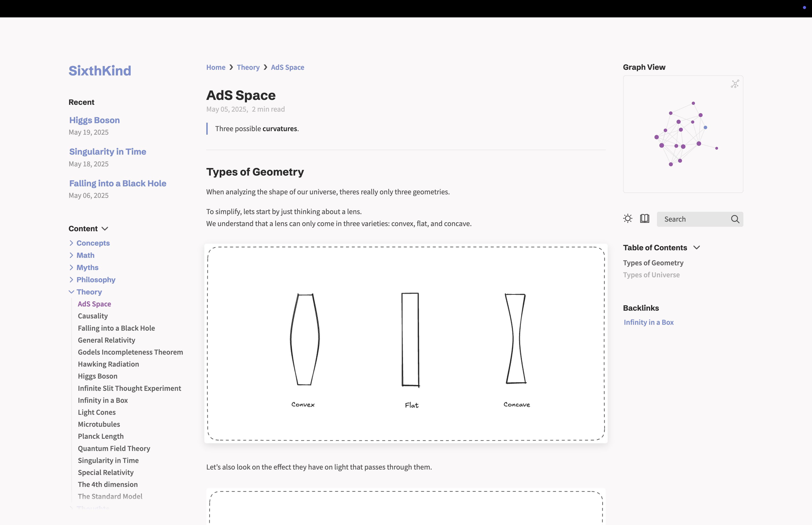Viewport: 812px width, 525px height.
Task: Collapse the Theory folder
Action: point(71,292)
